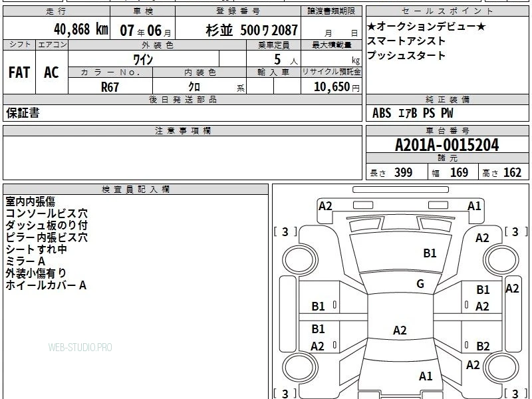
Task: Click interior color クロ
Action: 194,87
